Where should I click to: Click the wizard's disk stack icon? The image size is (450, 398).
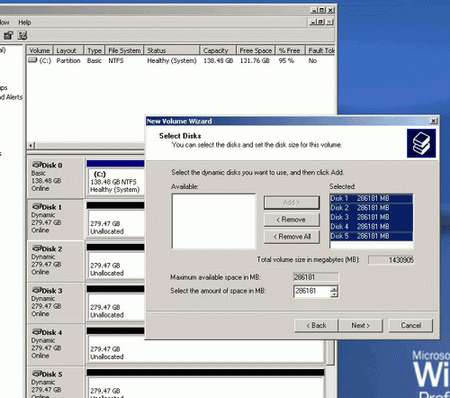coord(421,143)
